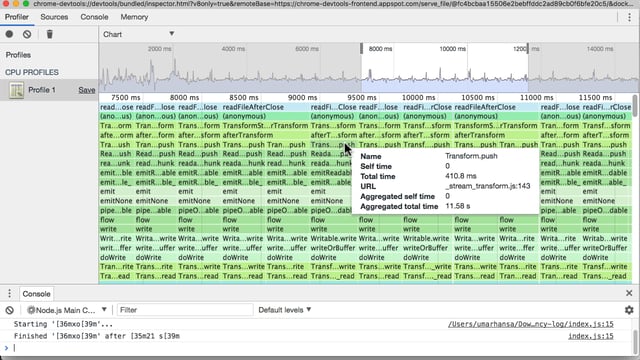The width and height of the screenshot is (640, 360).
Task: Open the /Users/umarhansa index.js:15 source link
Action: click(x=531, y=324)
